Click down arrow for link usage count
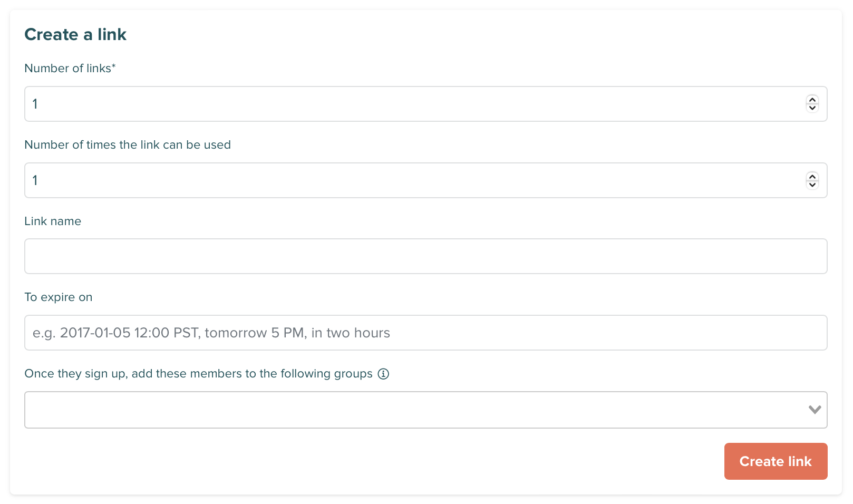 pyautogui.click(x=812, y=185)
